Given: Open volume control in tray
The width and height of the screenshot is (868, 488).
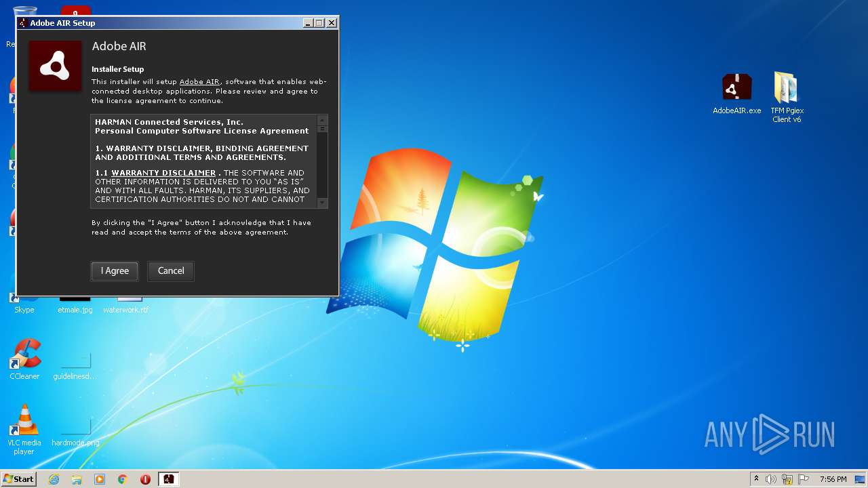Looking at the screenshot, I should pyautogui.click(x=771, y=479).
